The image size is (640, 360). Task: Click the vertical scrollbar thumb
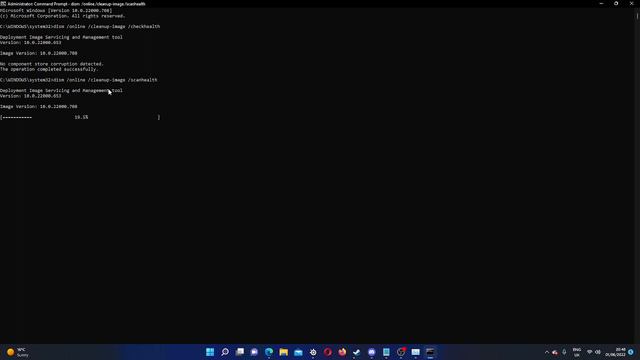[x=637, y=16]
